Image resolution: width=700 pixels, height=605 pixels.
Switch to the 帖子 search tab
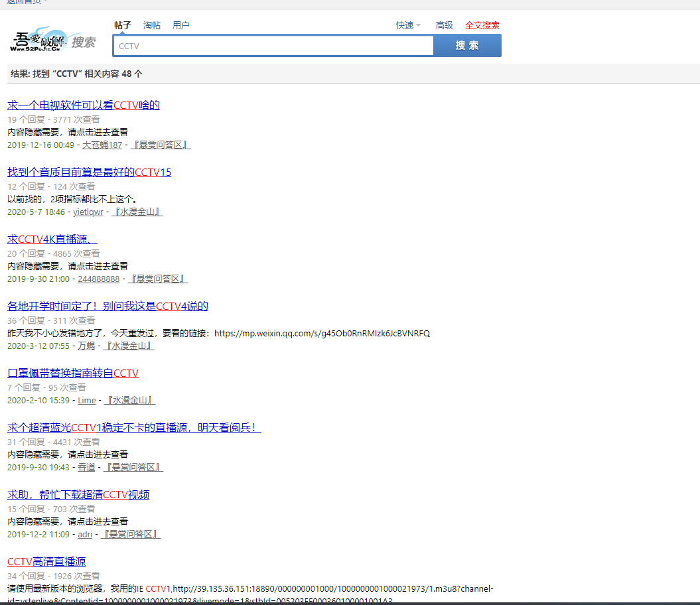(x=123, y=25)
